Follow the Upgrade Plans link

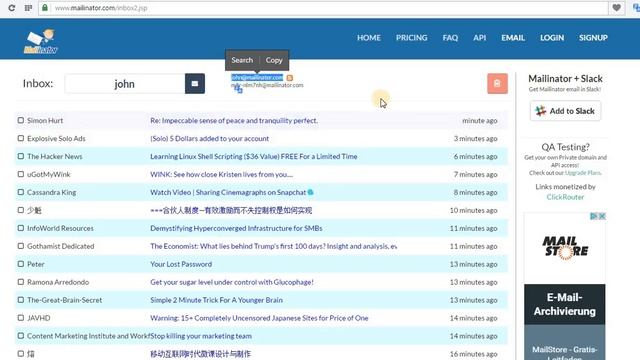tap(583, 173)
